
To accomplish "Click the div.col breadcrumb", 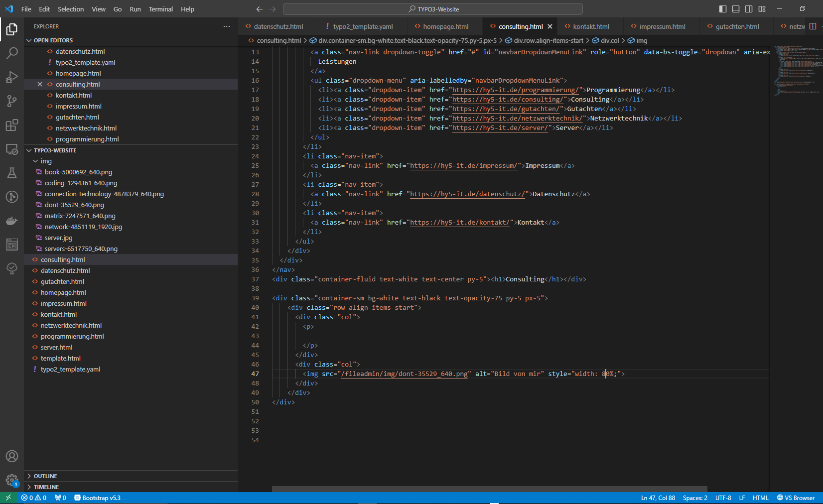I will coord(605,40).
